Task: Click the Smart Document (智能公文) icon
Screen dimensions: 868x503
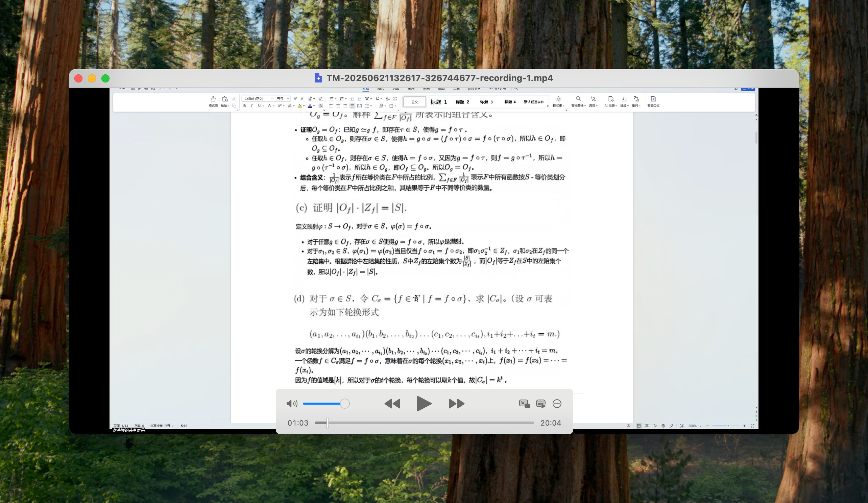Action: (x=653, y=99)
